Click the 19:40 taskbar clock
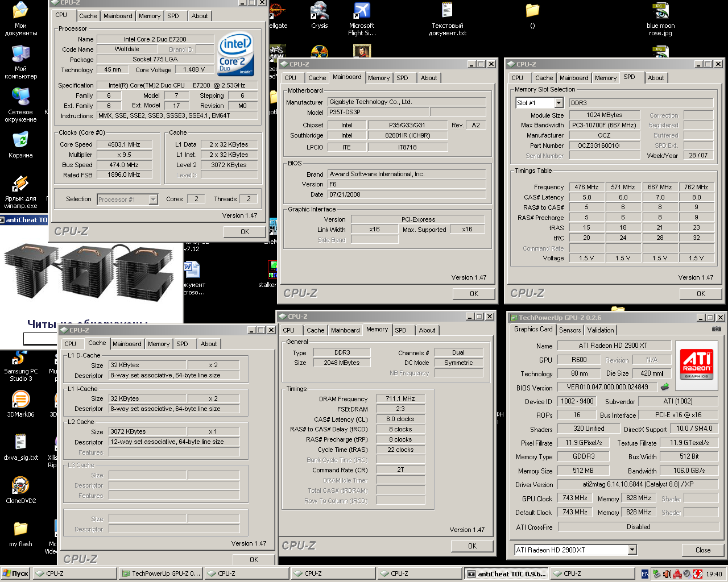 tap(714, 574)
